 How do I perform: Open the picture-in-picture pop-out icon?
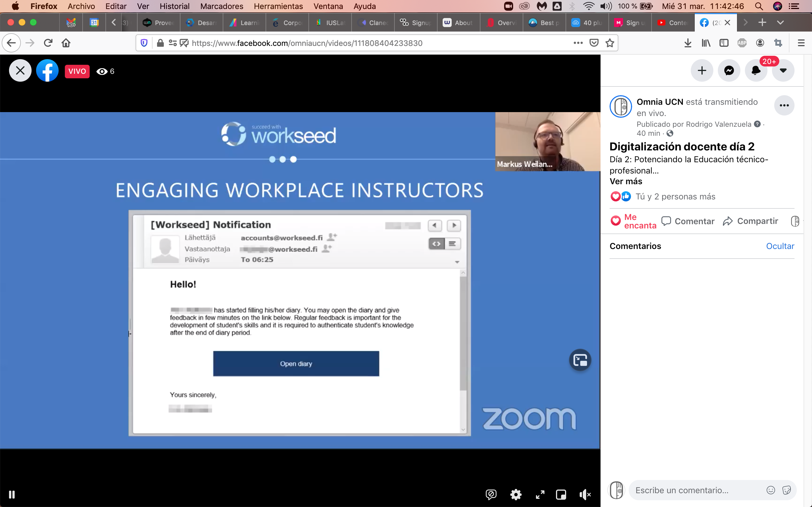(580, 360)
